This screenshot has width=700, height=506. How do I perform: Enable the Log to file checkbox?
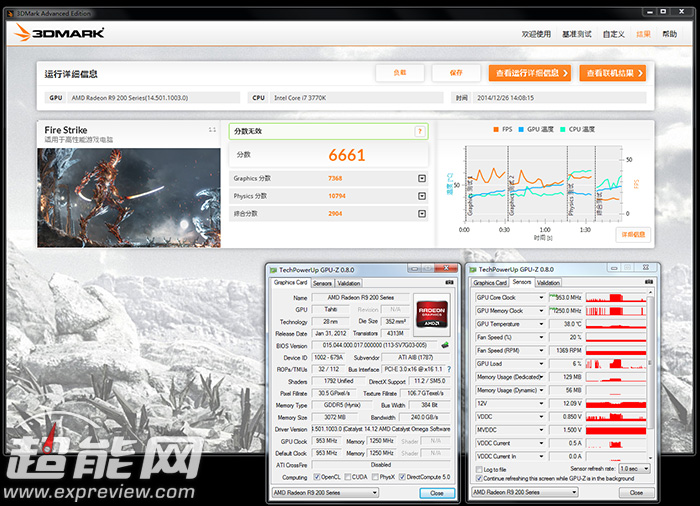[479, 469]
